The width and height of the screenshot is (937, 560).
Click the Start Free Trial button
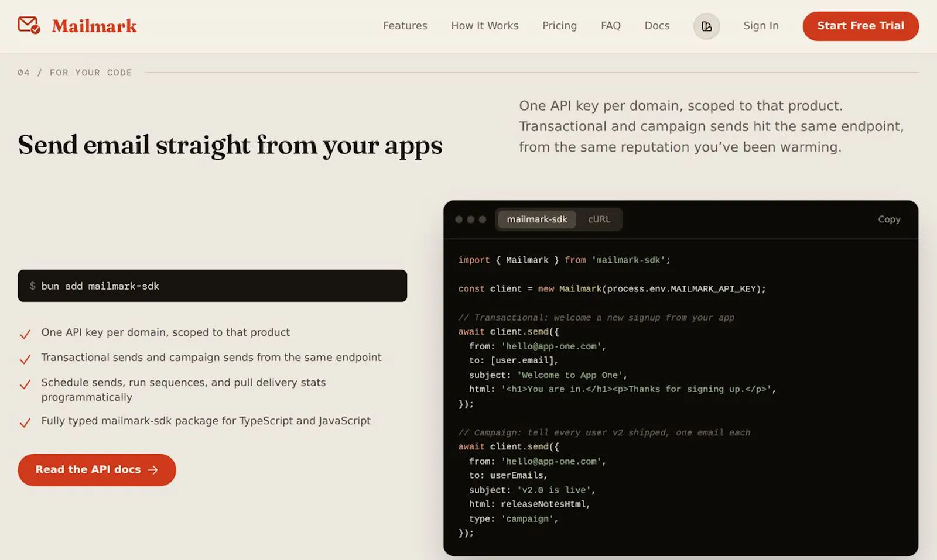coord(860,26)
